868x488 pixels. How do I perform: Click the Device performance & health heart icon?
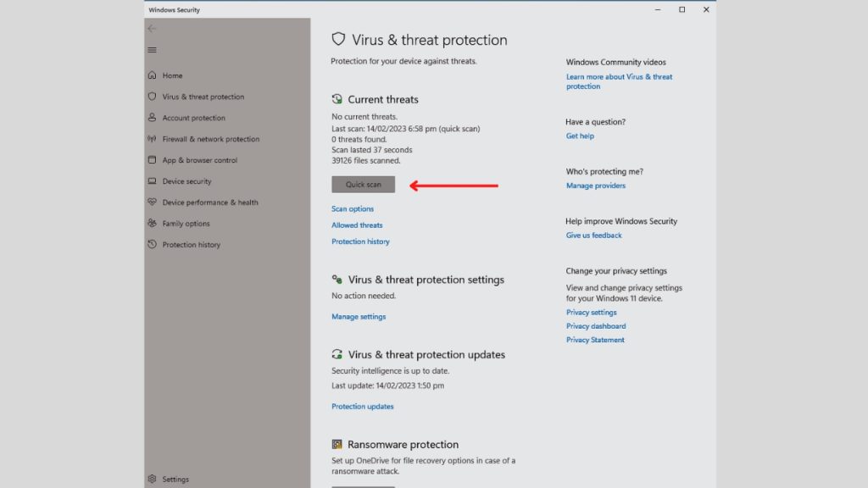pos(153,202)
